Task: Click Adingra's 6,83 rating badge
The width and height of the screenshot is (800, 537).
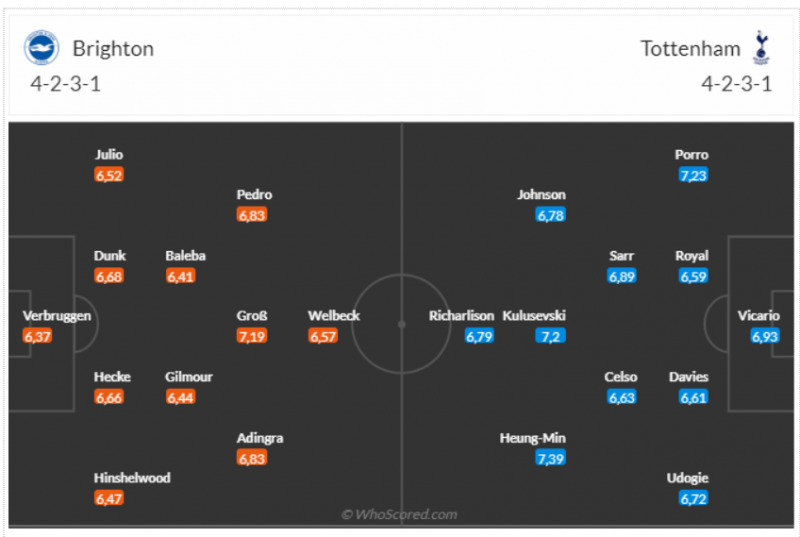Action: (252, 457)
